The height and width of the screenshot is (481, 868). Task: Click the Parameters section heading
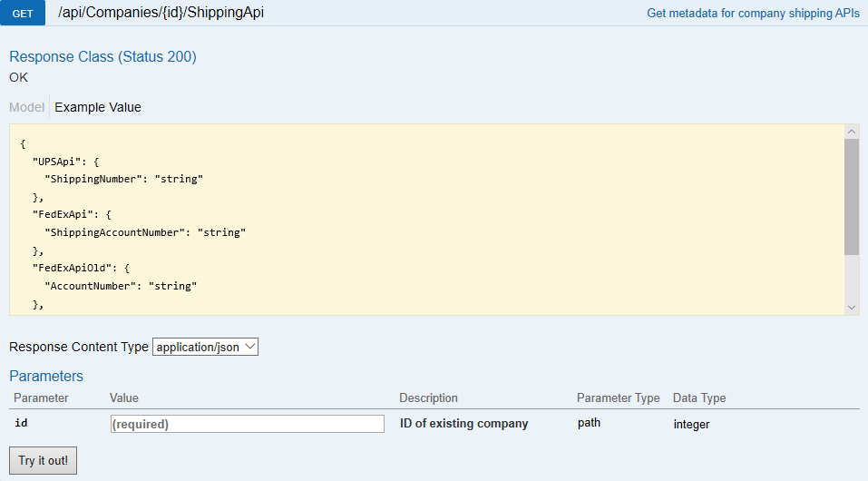coord(46,376)
